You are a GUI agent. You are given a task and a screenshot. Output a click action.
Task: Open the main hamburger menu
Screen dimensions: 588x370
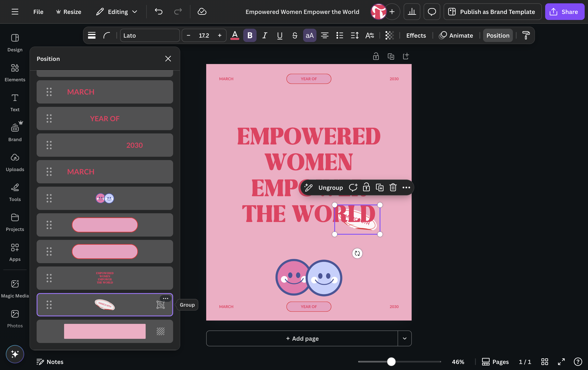tap(15, 12)
